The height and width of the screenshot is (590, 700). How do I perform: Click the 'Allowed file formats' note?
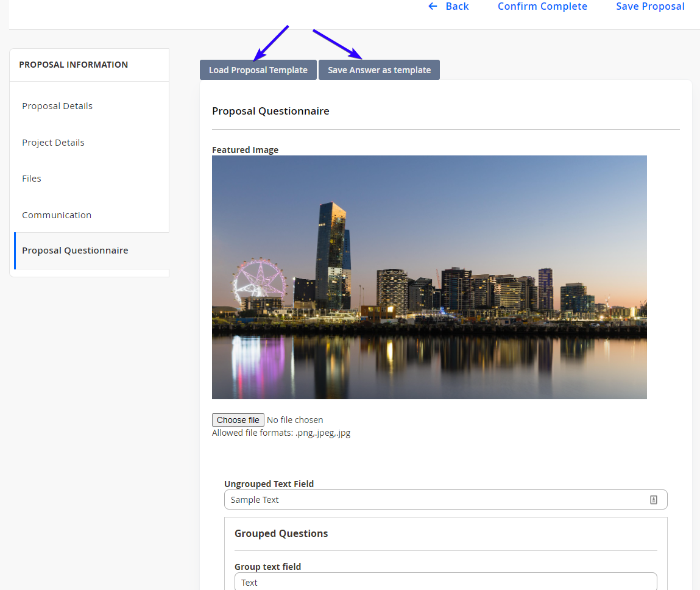(281, 433)
